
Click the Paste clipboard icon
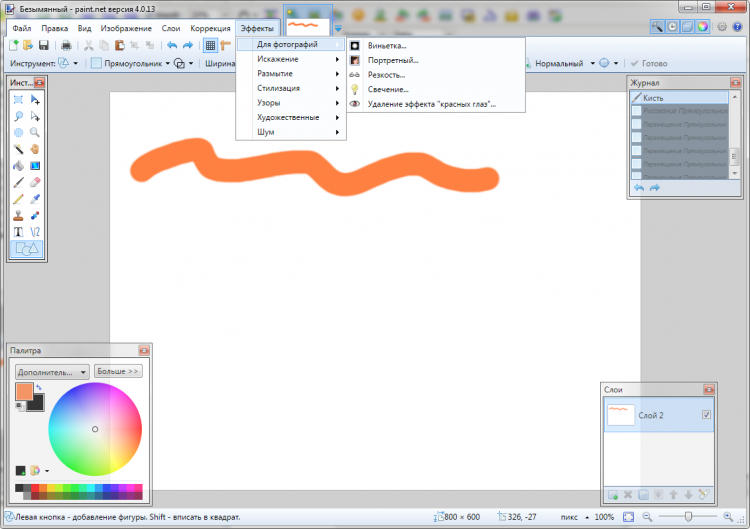click(x=120, y=45)
